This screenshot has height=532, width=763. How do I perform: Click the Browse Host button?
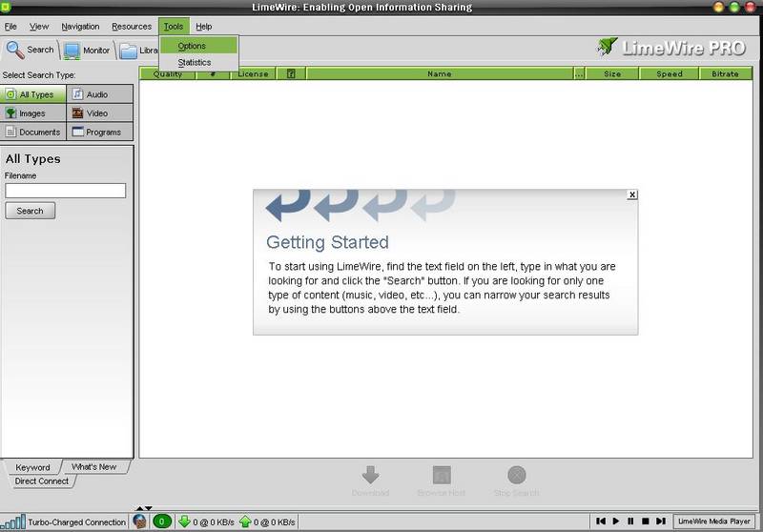pos(442,481)
